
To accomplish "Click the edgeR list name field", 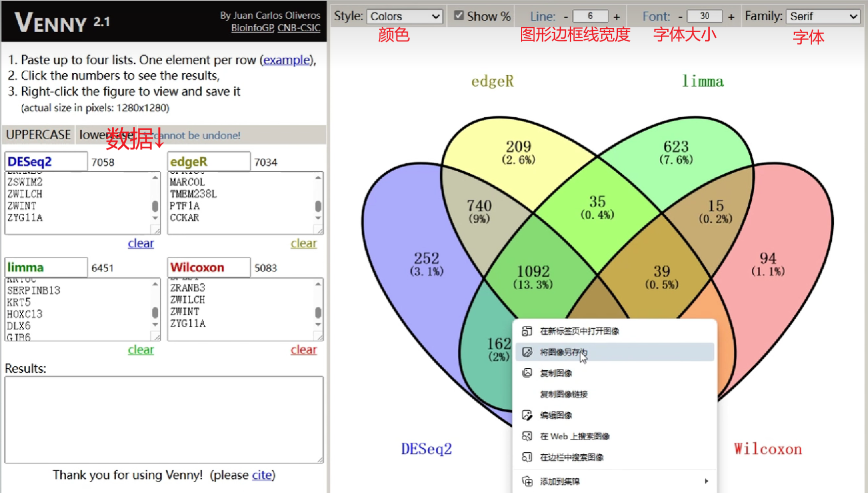I will tap(209, 162).
